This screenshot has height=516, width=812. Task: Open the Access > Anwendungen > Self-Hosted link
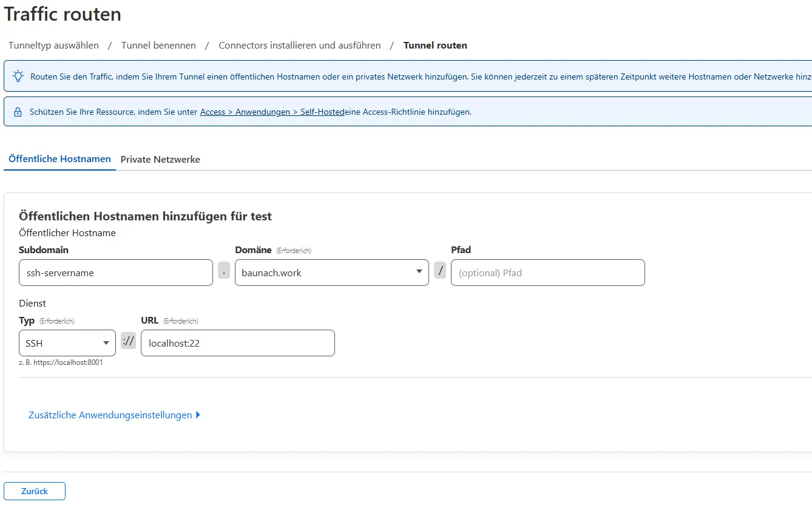[272, 112]
